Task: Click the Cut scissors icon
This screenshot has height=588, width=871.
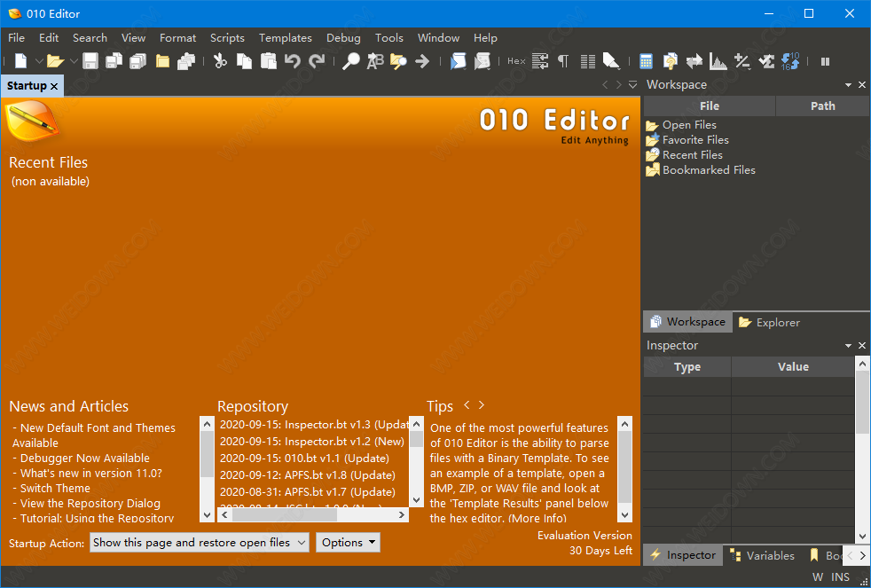Action: tap(220, 61)
